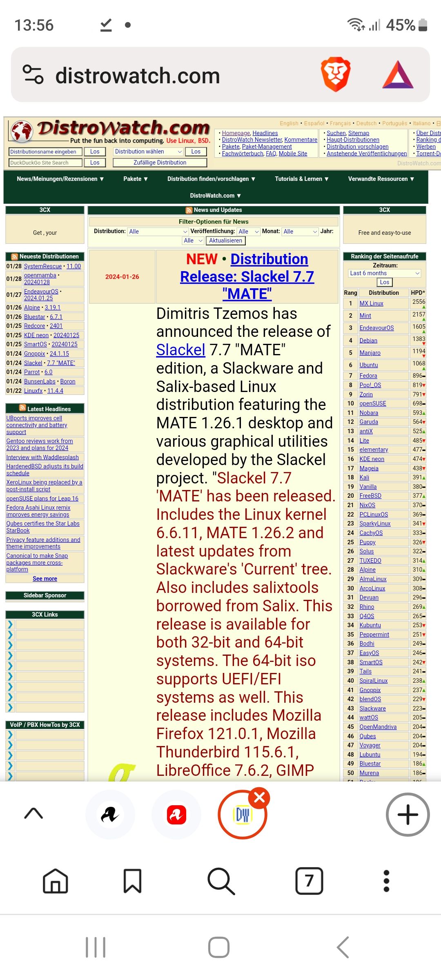Open Latest Headlines RSS feed icon

click(x=22, y=408)
